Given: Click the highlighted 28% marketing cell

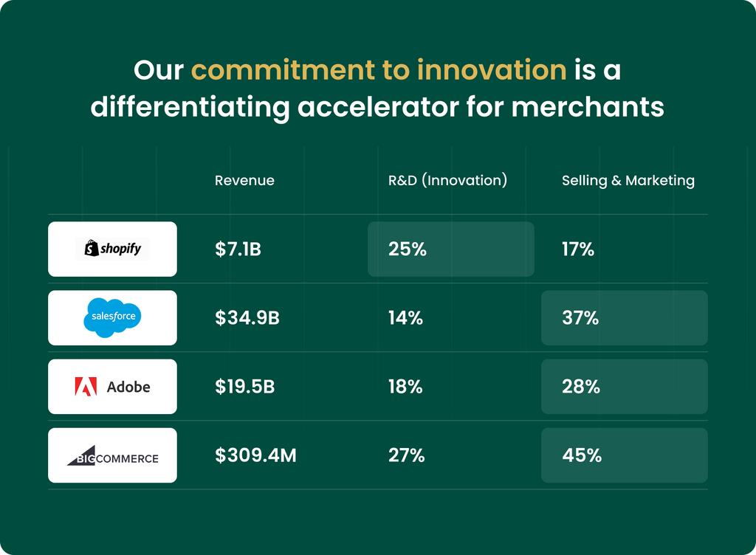Looking at the screenshot, I should coord(624,387).
